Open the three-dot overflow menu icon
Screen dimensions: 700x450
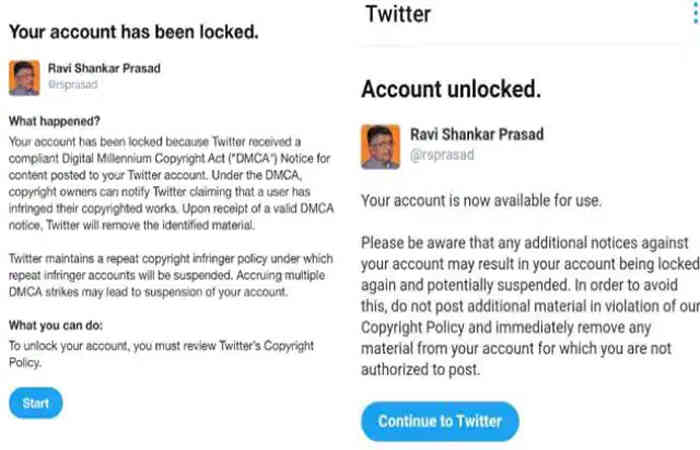[692, 14]
